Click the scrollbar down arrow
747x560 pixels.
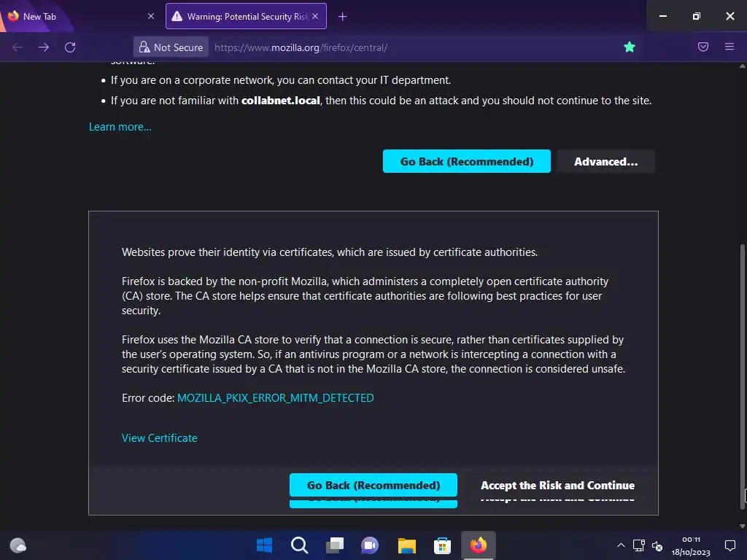pos(742,526)
